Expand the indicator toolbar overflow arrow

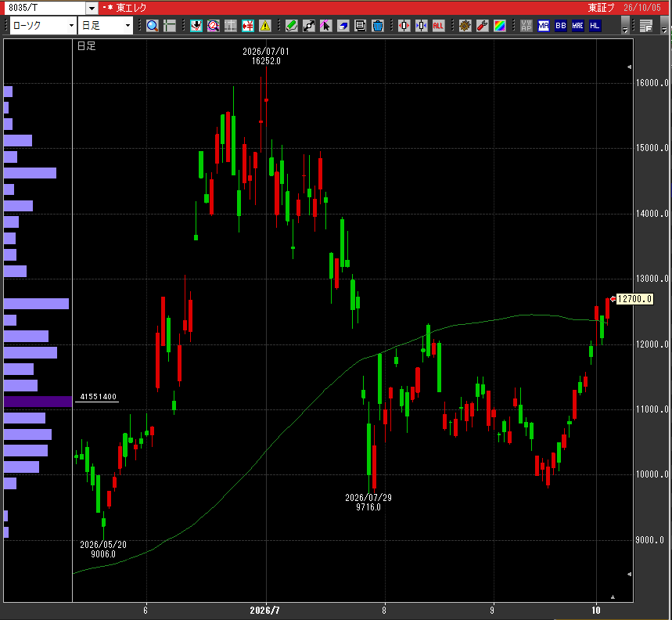click(x=625, y=26)
